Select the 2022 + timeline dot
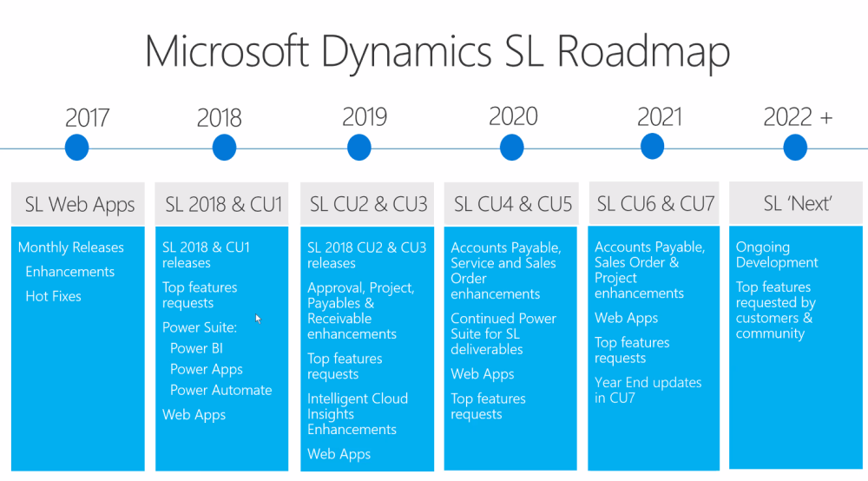This screenshot has width=868, height=481. 795,148
